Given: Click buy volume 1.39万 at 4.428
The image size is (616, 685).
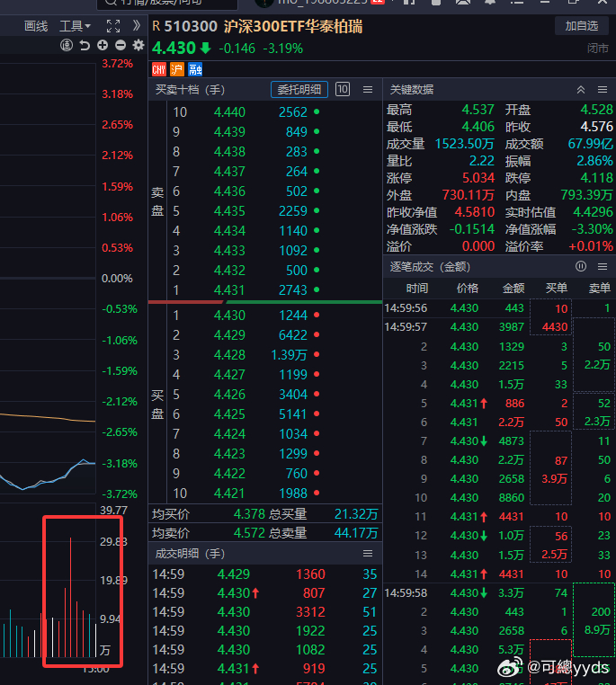Looking at the screenshot, I should tap(289, 355).
